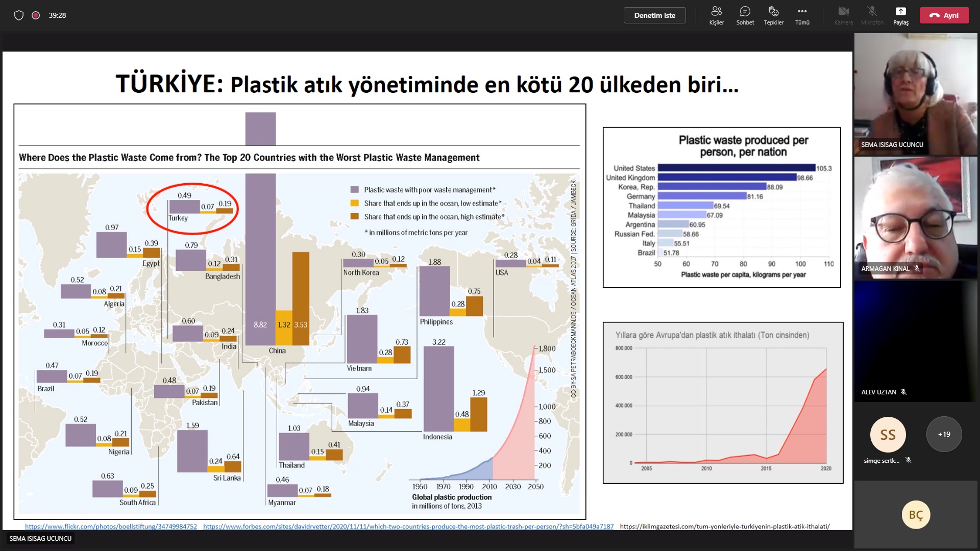Select ARMAGAN KINAL video tile
980x551 pixels.
point(915,217)
